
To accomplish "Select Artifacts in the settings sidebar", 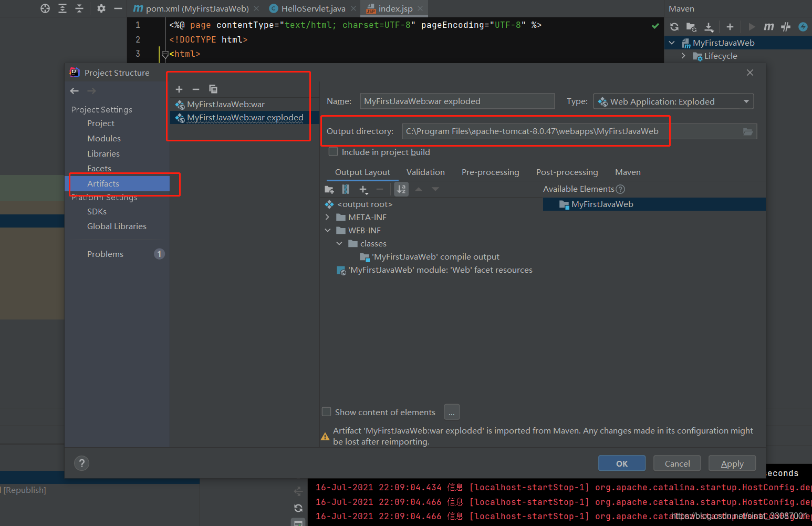I will 117,184.
